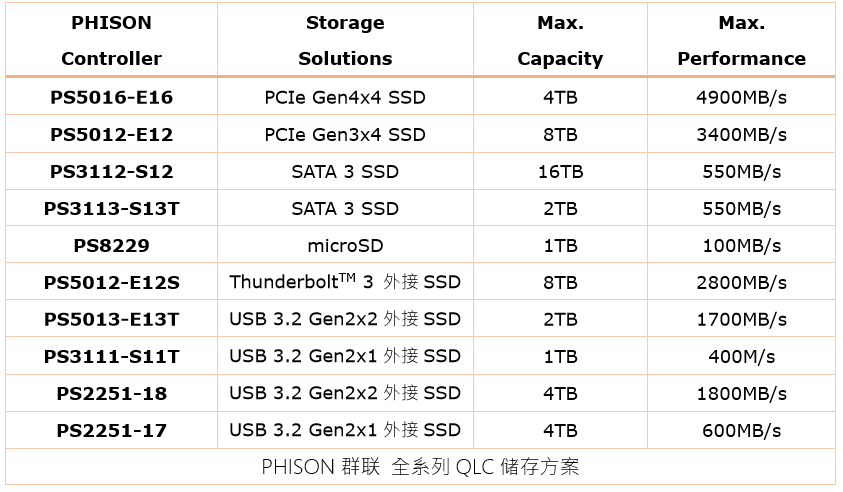The height and width of the screenshot is (492, 843).
Task: Click the PS2251-18 controller cell
Action: point(111,394)
